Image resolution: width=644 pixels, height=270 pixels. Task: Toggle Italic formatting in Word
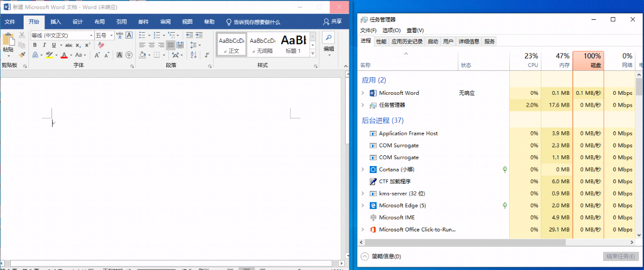(45, 45)
